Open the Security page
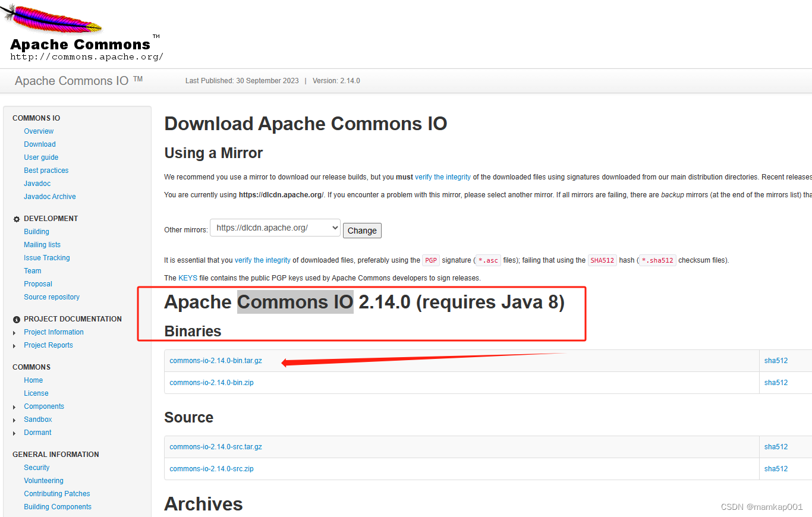The image size is (812, 517). pos(37,468)
